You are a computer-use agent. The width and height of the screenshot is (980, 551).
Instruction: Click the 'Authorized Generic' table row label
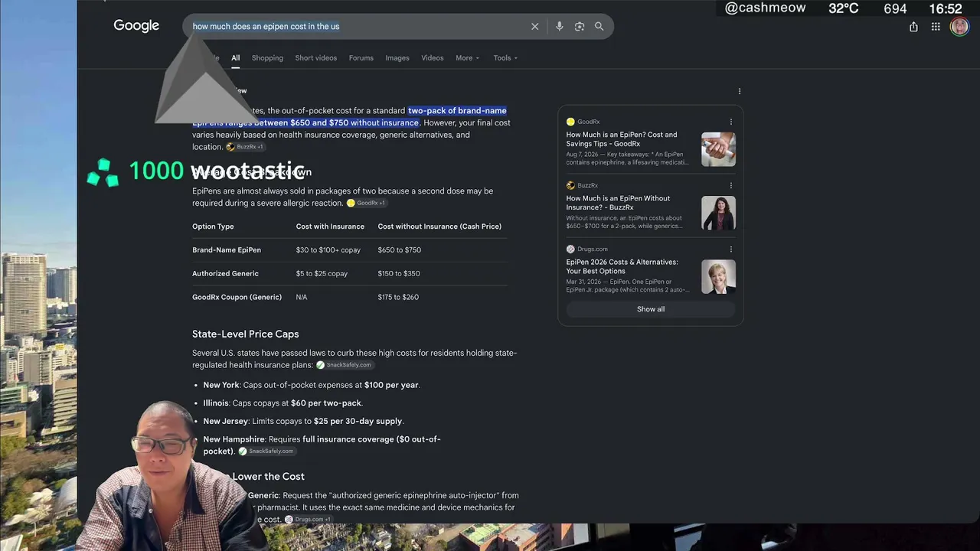coord(225,274)
